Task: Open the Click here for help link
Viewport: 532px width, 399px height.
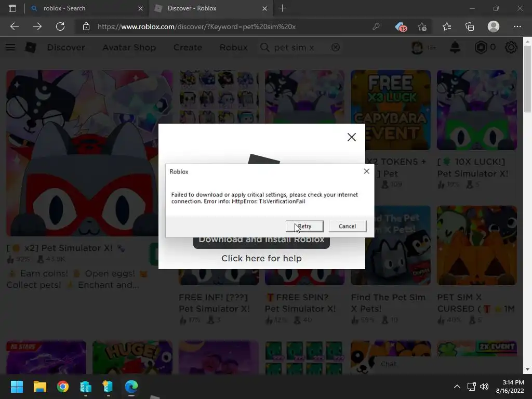Action: [x=261, y=259]
